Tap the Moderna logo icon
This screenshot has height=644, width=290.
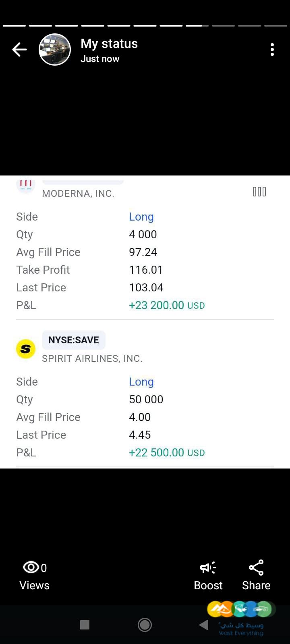pyautogui.click(x=26, y=185)
